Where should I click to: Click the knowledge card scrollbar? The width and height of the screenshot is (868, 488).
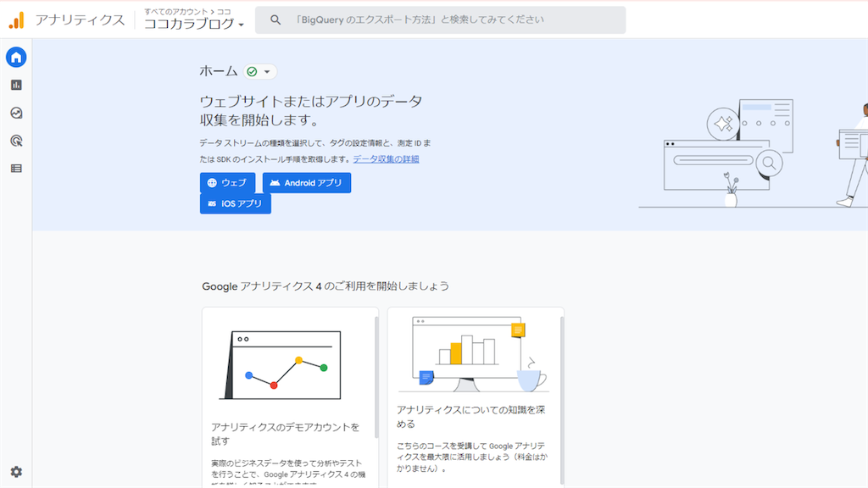point(562,401)
